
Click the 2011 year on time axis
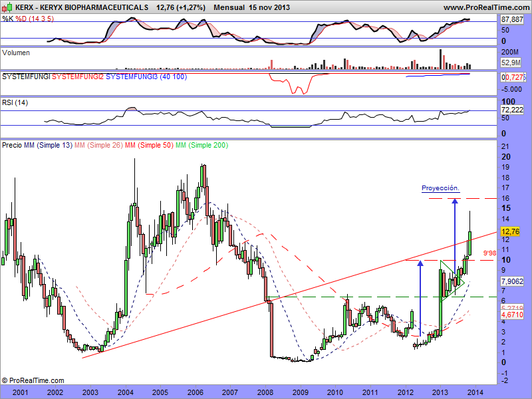pyautogui.click(x=370, y=392)
